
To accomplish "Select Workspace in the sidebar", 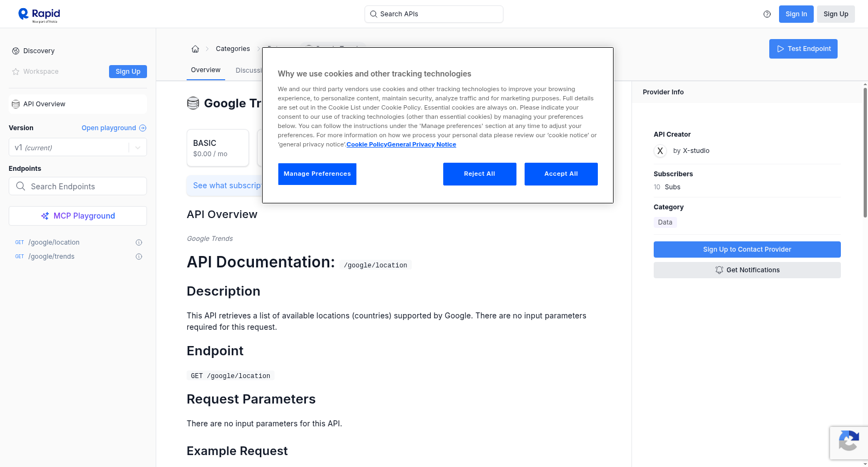I will pyautogui.click(x=41, y=72).
